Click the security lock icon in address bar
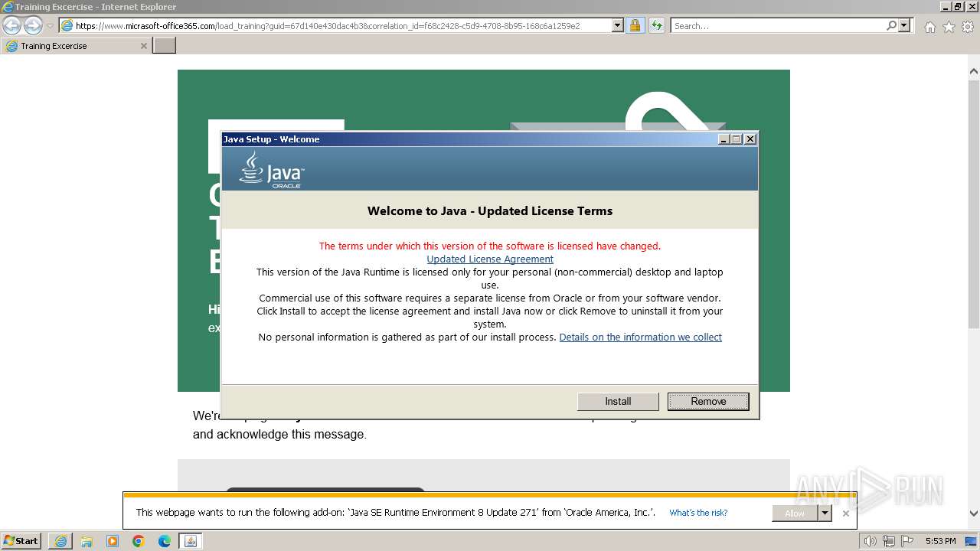The image size is (980, 551). (x=635, y=25)
